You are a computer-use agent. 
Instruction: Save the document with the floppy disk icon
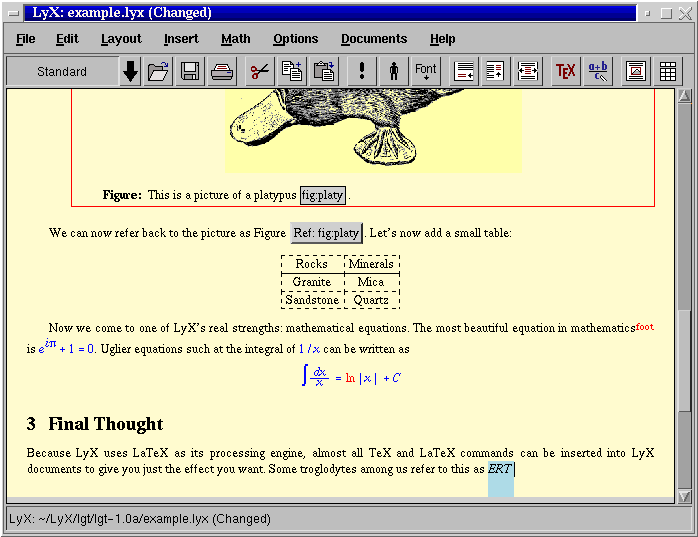[190, 71]
